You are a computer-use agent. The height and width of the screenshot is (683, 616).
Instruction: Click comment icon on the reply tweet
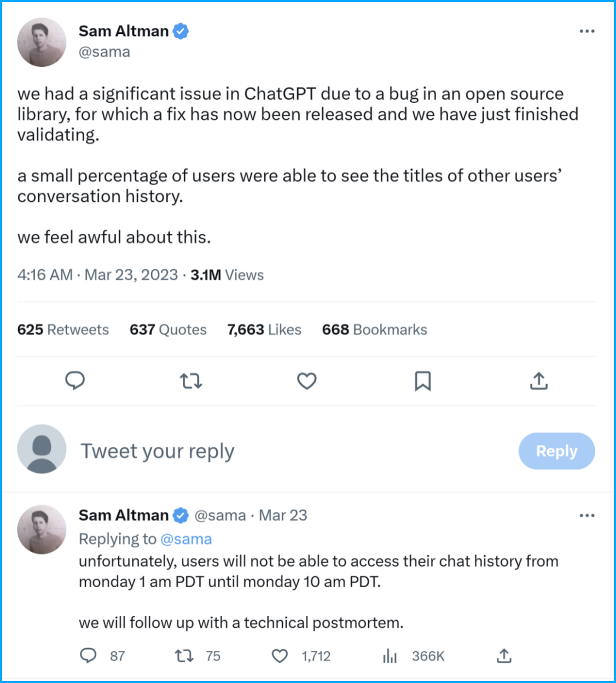[88, 656]
